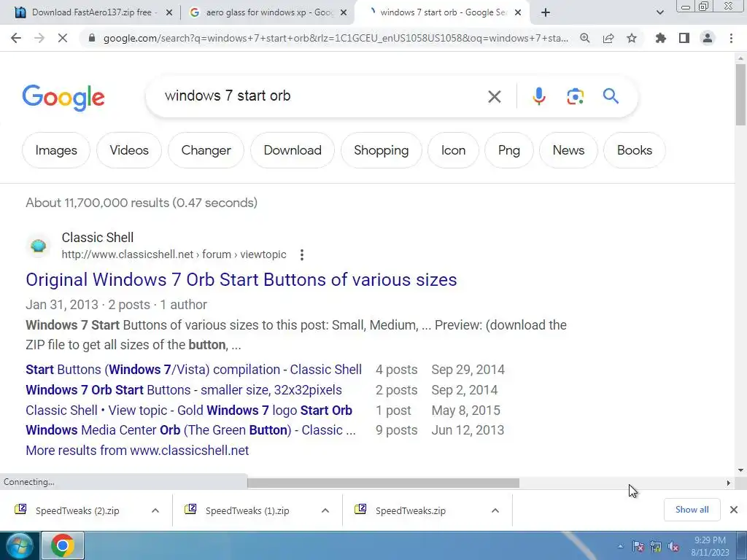Open the Extensions puzzle icon
Image resolution: width=747 pixels, height=560 pixels.
coord(661,38)
